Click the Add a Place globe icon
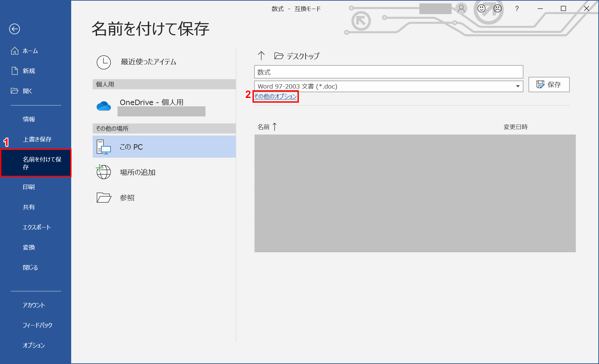 coord(103,172)
